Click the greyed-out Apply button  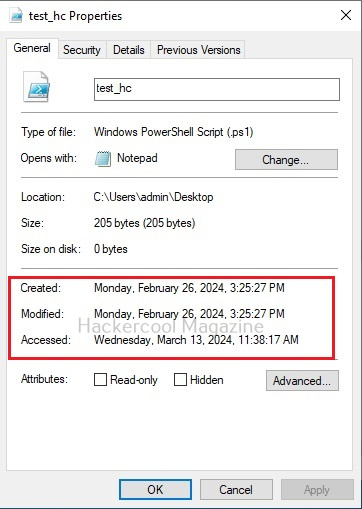click(317, 490)
